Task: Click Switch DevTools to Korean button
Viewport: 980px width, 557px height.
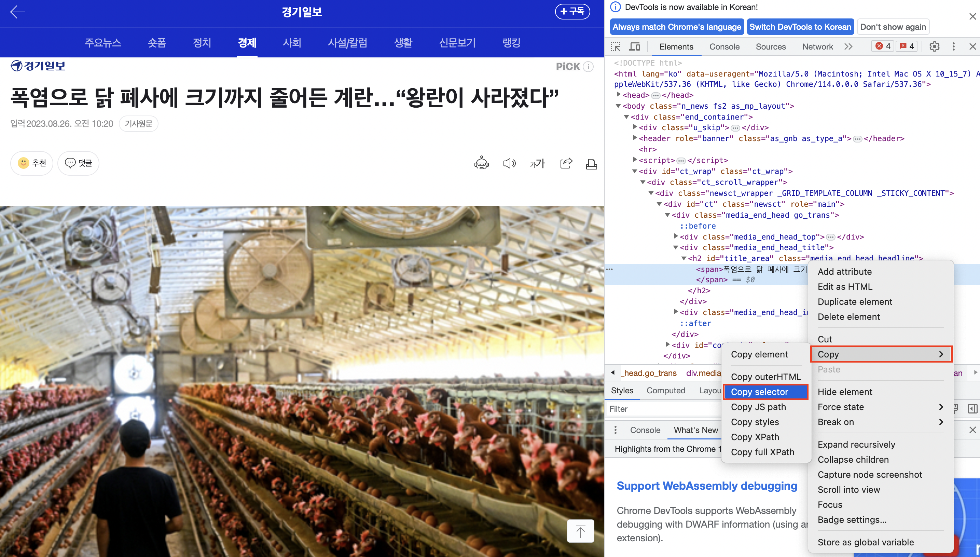Action: click(x=800, y=27)
